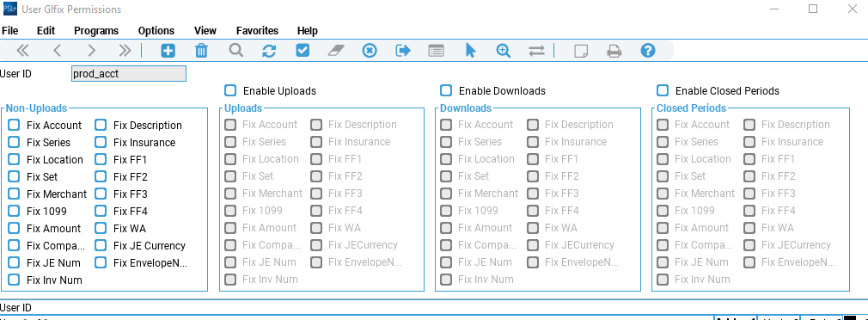Check Fix Amount in Non-Uploads
Screen dimensions: 868x320
point(14,228)
